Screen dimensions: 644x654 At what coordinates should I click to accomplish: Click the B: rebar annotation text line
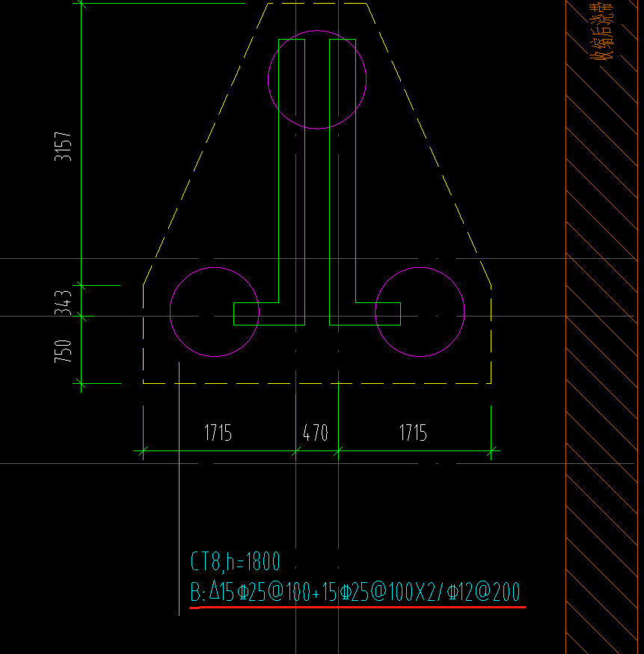[x=355, y=591]
